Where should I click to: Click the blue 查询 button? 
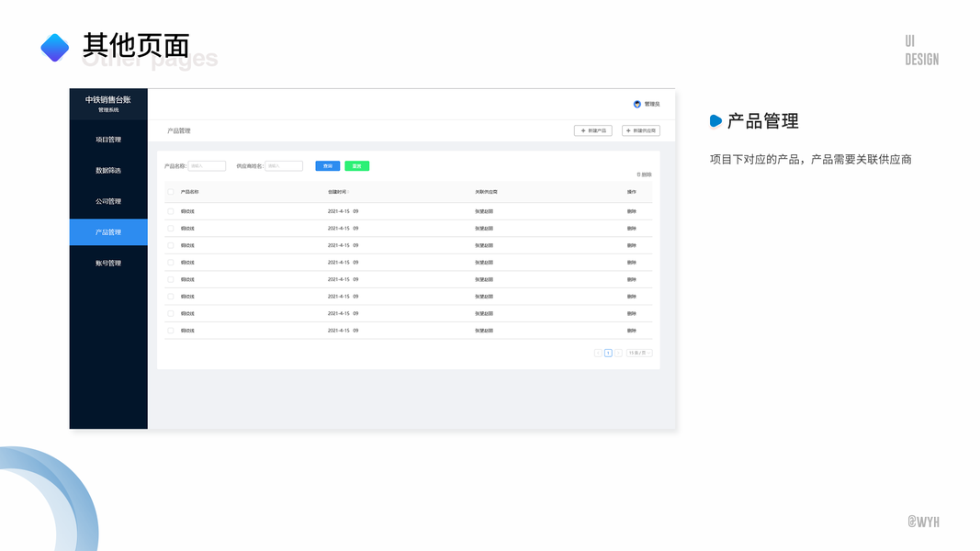coord(328,166)
